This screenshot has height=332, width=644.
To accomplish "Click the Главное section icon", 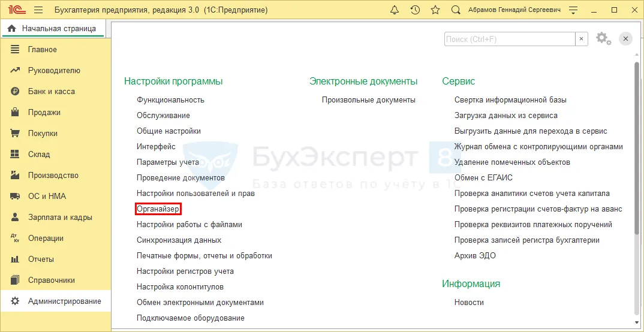I will click(x=15, y=50).
